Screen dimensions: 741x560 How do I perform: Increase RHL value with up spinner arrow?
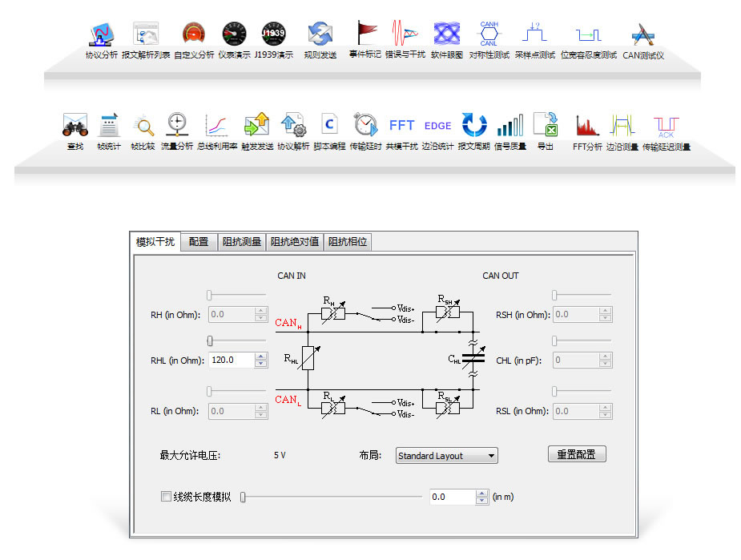tap(260, 357)
